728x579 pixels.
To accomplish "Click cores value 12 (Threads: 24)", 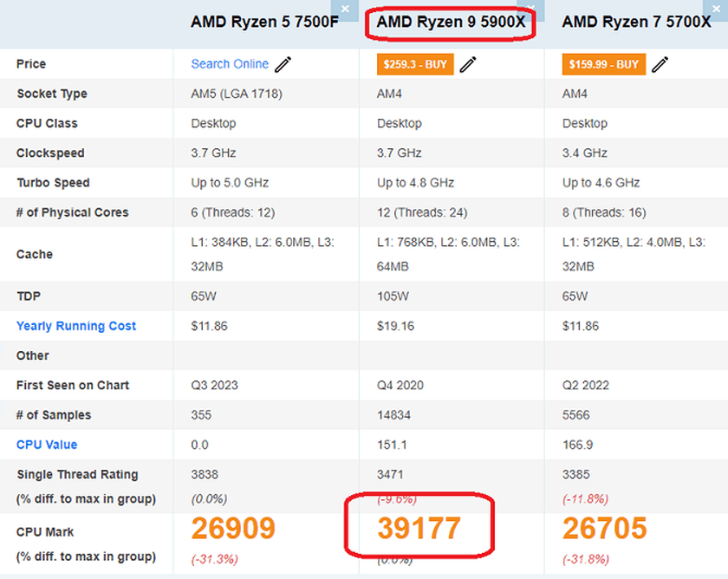I will point(422,212).
